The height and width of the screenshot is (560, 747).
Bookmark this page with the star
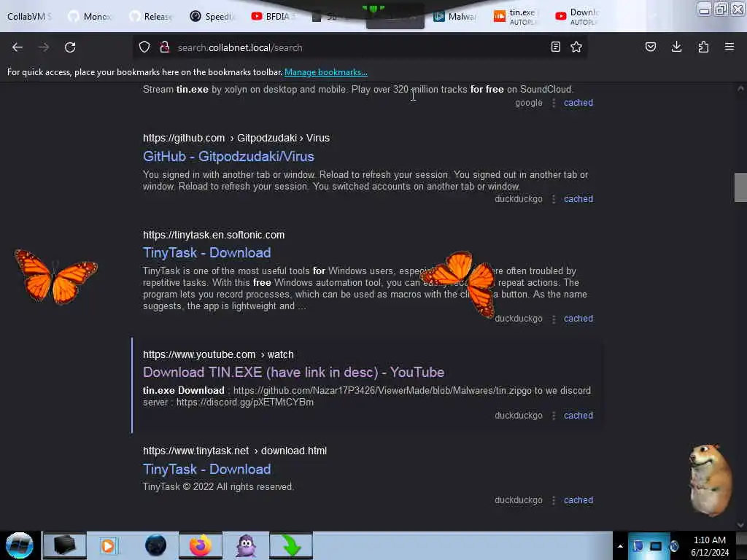(x=576, y=47)
